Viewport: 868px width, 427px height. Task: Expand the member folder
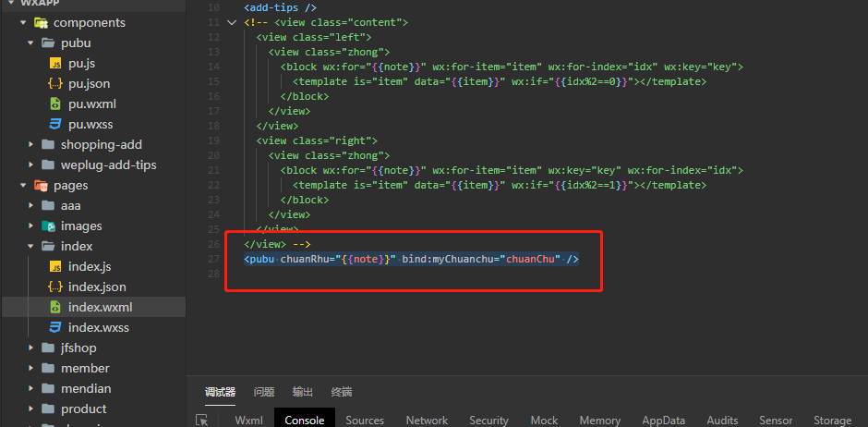(31, 368)
